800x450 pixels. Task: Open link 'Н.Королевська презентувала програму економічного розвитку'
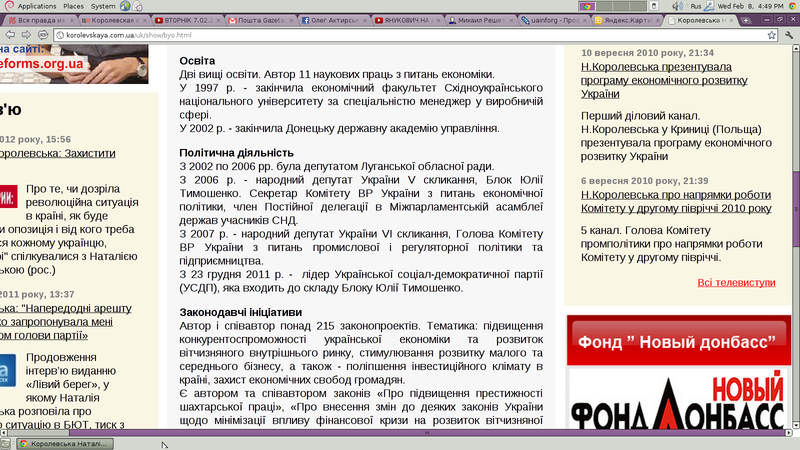664,80
